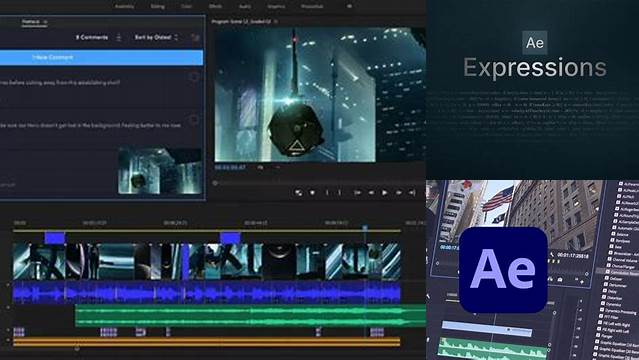Click the Step Forward one frame icon

399,192
